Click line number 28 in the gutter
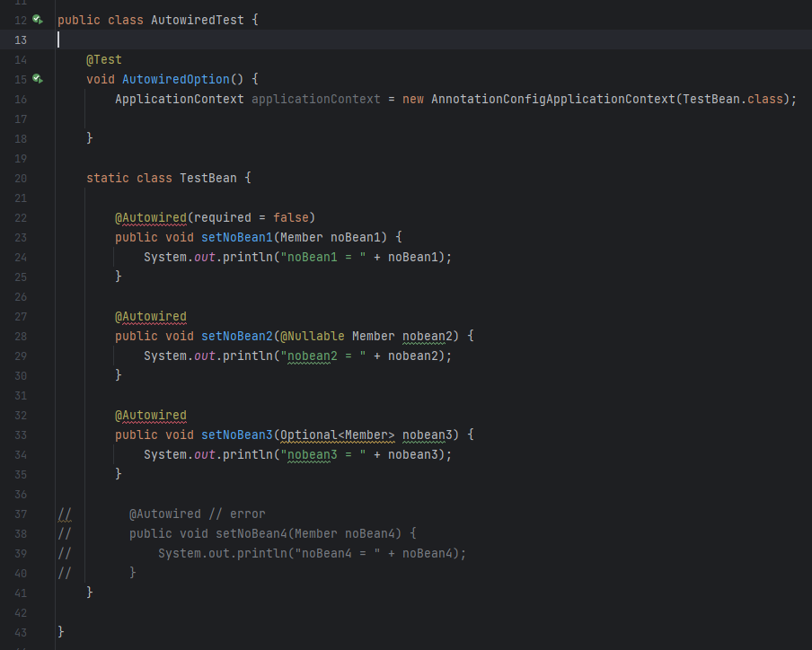Viewport: 812px width, 650px height. [21, 337]
